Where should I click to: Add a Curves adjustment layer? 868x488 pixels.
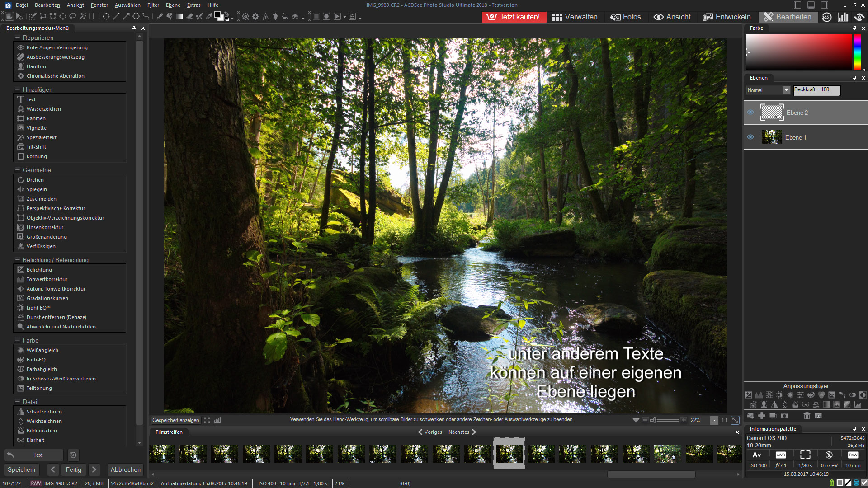pyautogui.click(x=769, y=395)
